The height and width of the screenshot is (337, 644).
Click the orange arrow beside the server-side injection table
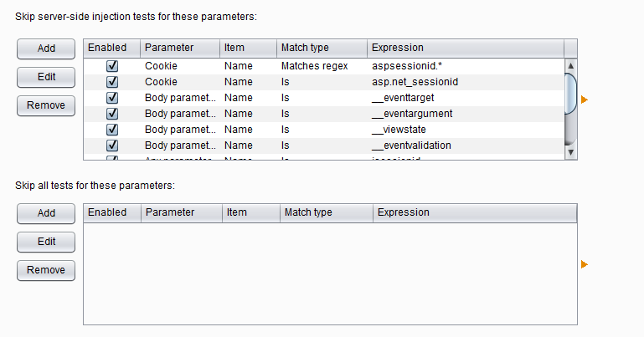click(585, 100)
